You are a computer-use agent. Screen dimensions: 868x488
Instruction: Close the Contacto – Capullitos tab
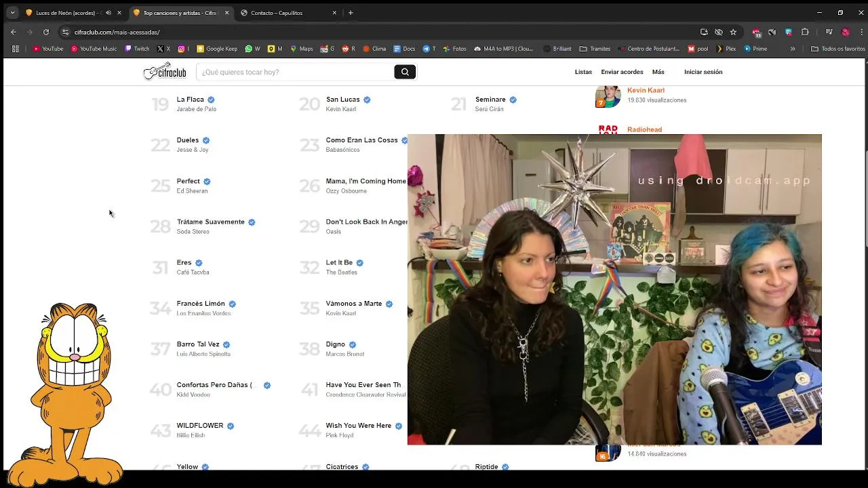coord(334,13)
